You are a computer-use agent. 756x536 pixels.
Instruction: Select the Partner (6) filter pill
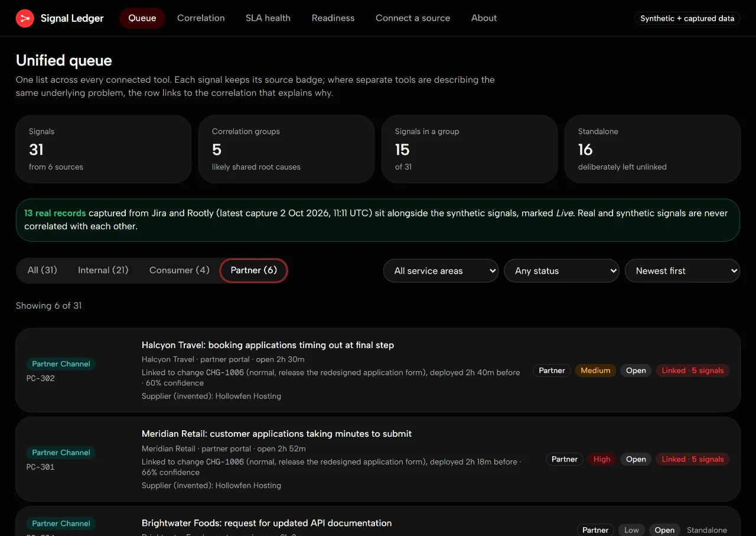[x=253, y=270]
